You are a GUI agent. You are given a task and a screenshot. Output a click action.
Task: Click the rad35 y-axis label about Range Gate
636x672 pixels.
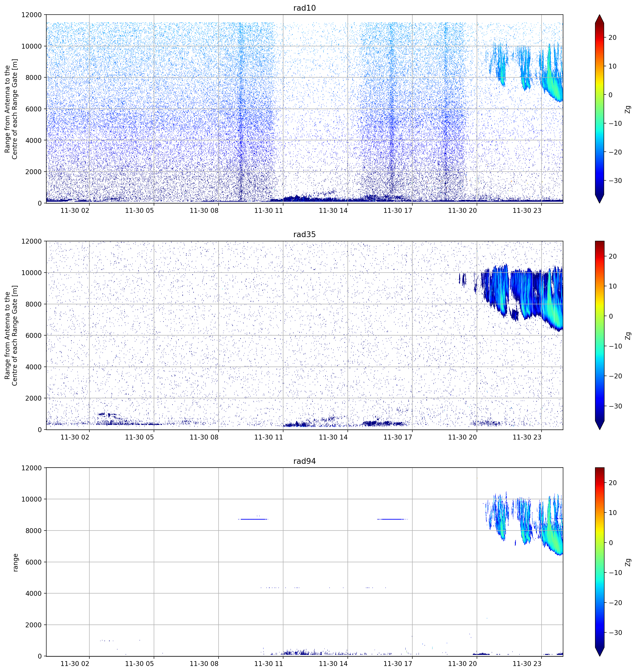coord(11,335)
